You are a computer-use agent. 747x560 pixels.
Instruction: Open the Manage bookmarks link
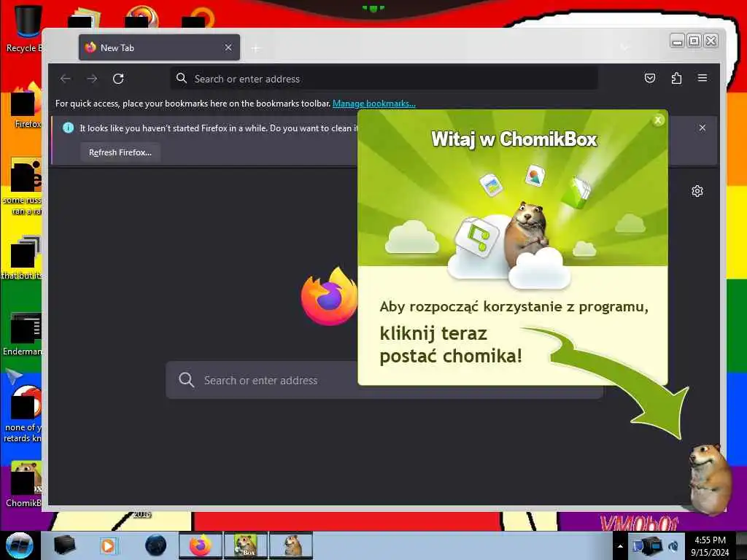point(374,104)
